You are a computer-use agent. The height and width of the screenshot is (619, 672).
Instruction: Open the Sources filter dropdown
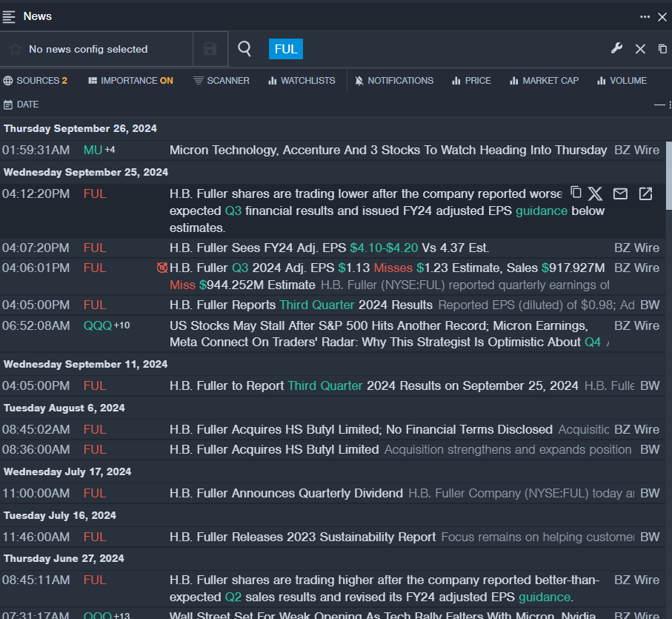click(35, 80)
